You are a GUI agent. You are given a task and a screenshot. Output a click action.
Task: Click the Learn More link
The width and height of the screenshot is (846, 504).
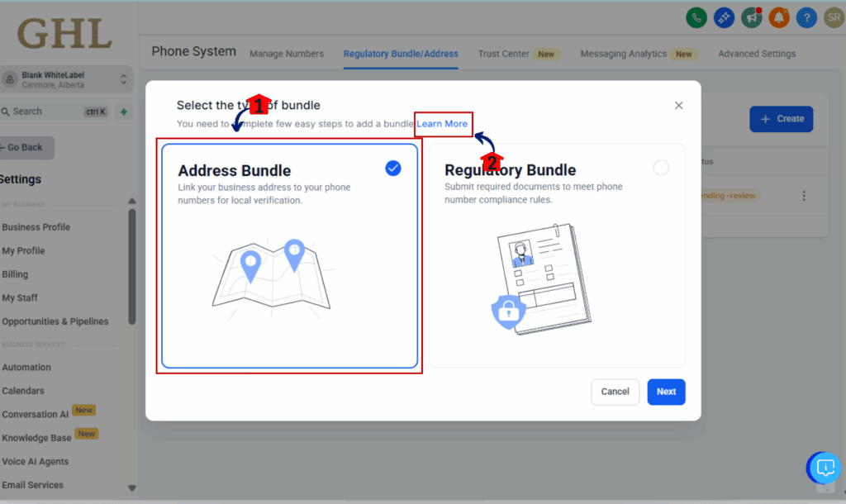[x=443, y=124]
